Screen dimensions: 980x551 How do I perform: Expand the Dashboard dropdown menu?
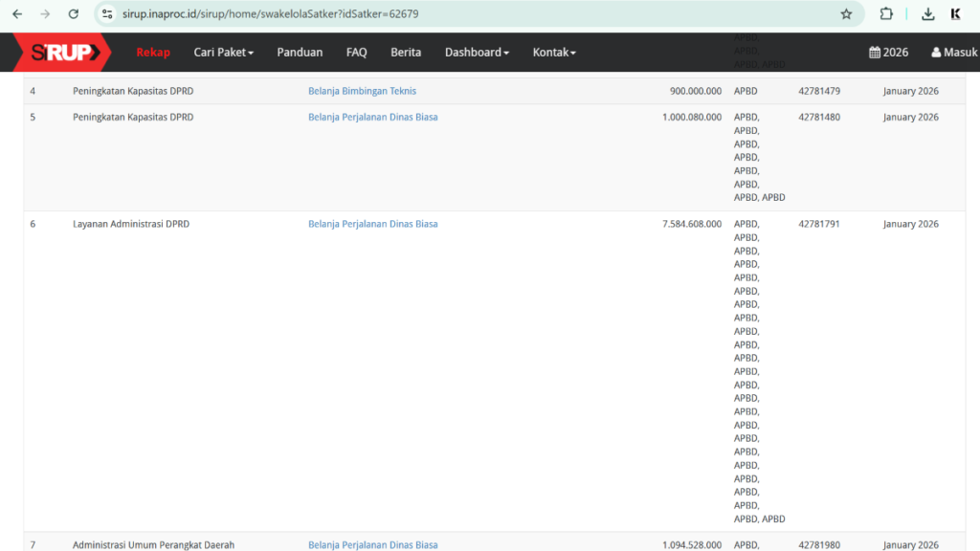pos(477,53)
